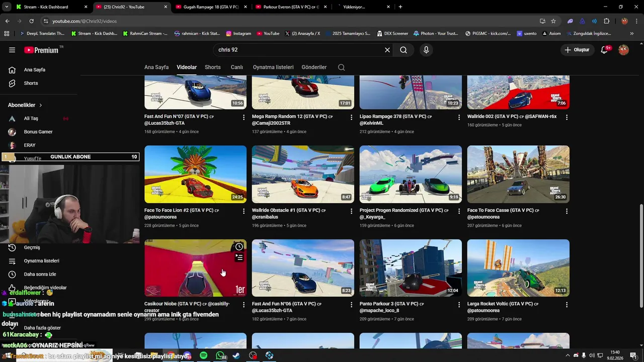The image size is (644, 362).
Task: Show hidden bookmarks with the double chevron
Action: [x=632, y=34]
